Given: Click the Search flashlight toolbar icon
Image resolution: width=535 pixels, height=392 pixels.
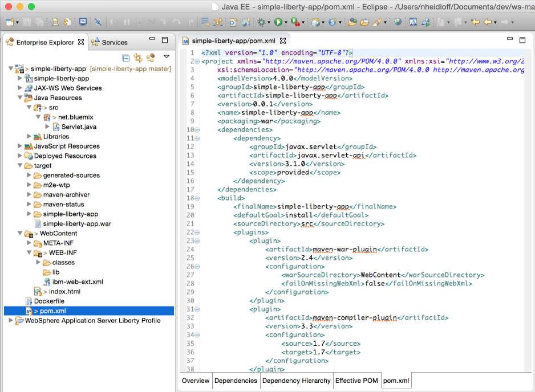Looking at the screenshot, I should click(x=378, y=22).
